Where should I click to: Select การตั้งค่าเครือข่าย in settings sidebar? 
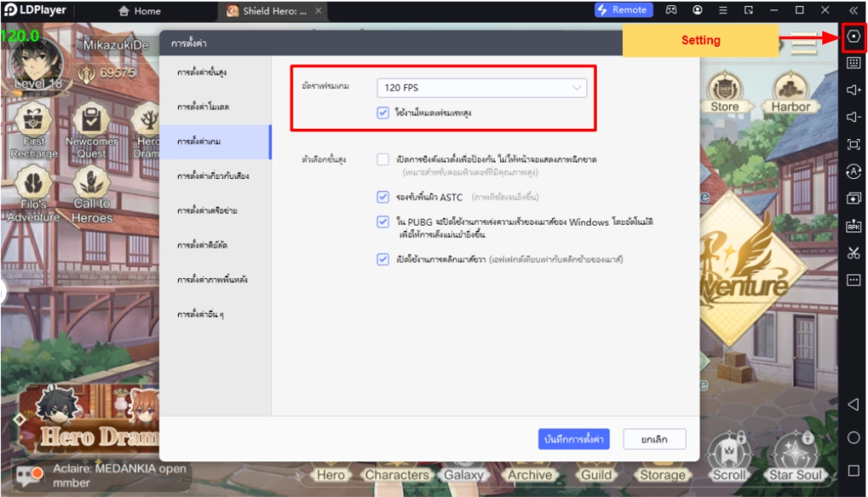tap(207, 210)
